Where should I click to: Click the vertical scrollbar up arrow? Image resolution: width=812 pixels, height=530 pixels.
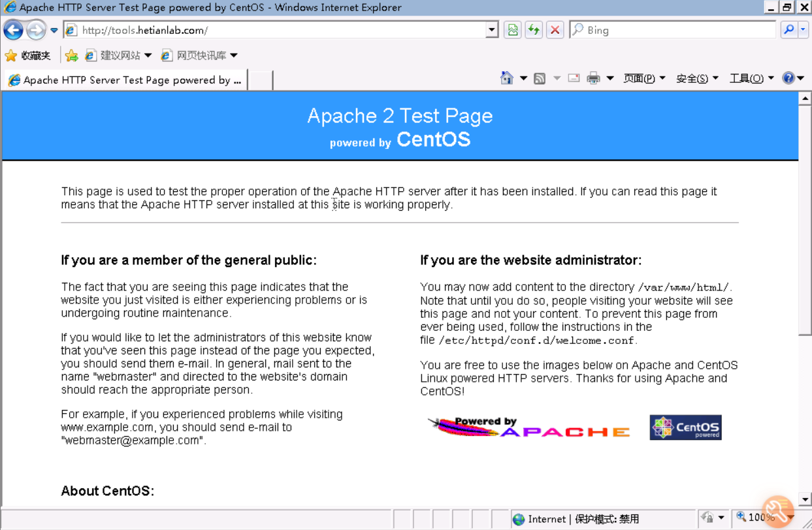(805, 99)
